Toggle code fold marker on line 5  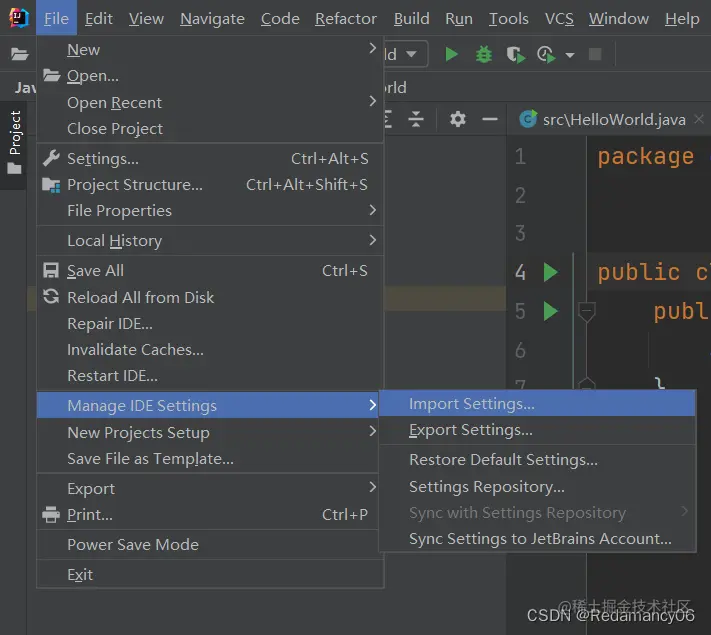point(586,312)
